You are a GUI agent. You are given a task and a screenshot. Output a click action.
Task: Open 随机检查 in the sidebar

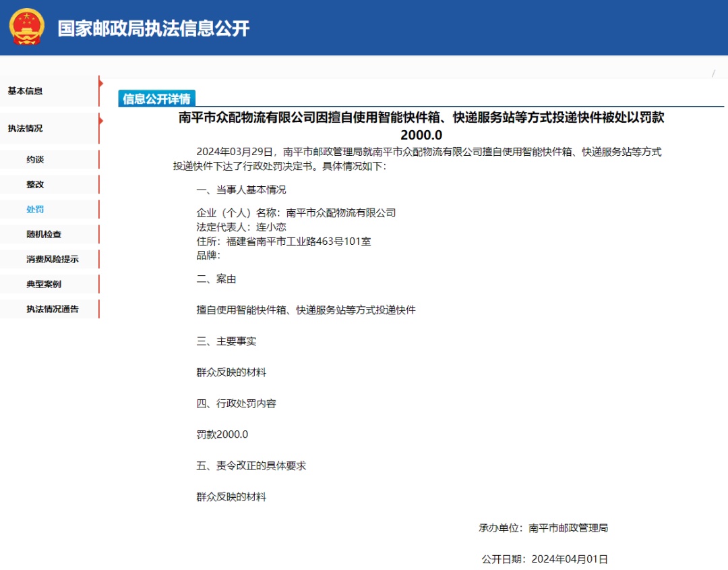pyautogui.click(x=44, y=234)
